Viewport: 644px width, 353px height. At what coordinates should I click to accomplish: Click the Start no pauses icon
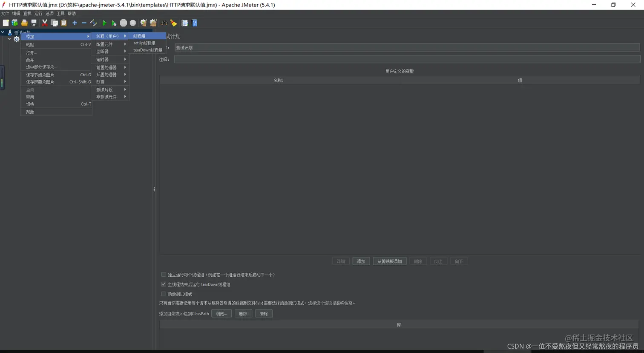[x=114, y=23]
